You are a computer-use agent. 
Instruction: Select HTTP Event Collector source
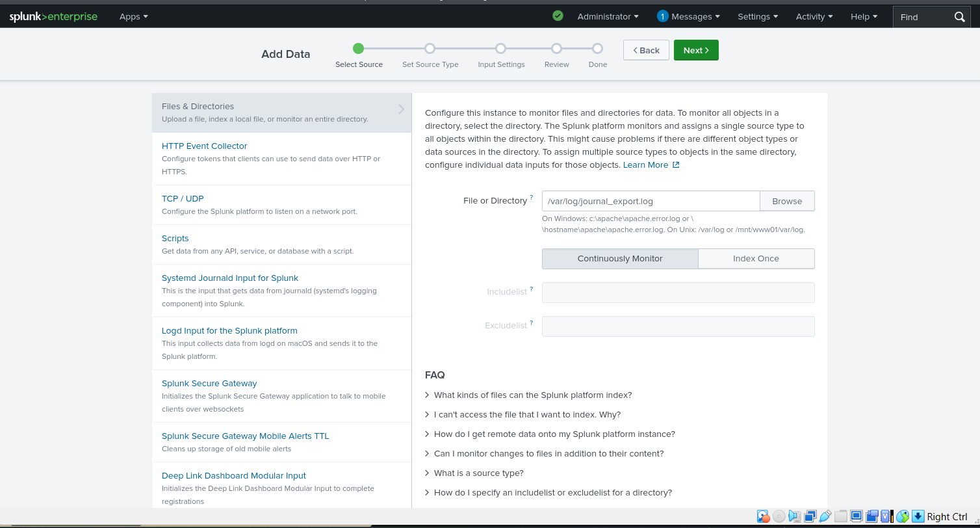tap(281, 159)
